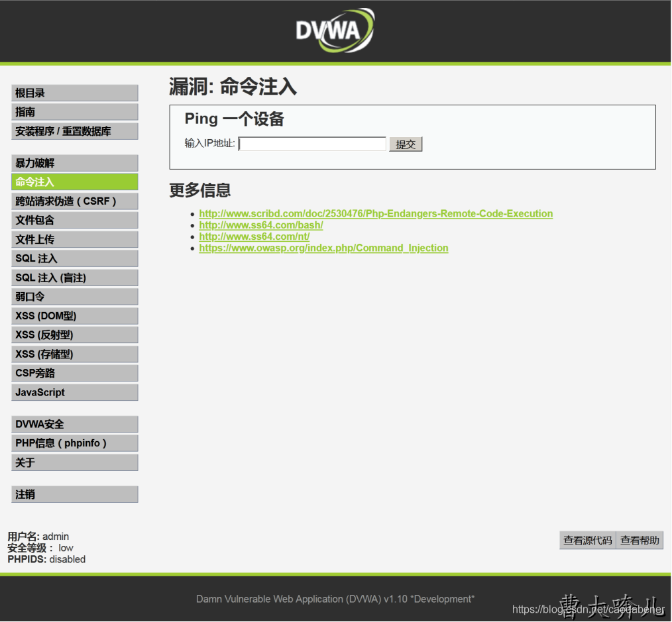Open the ss64.com/bash link
This screenshot has width=672, height=622.
pos(261,225)
